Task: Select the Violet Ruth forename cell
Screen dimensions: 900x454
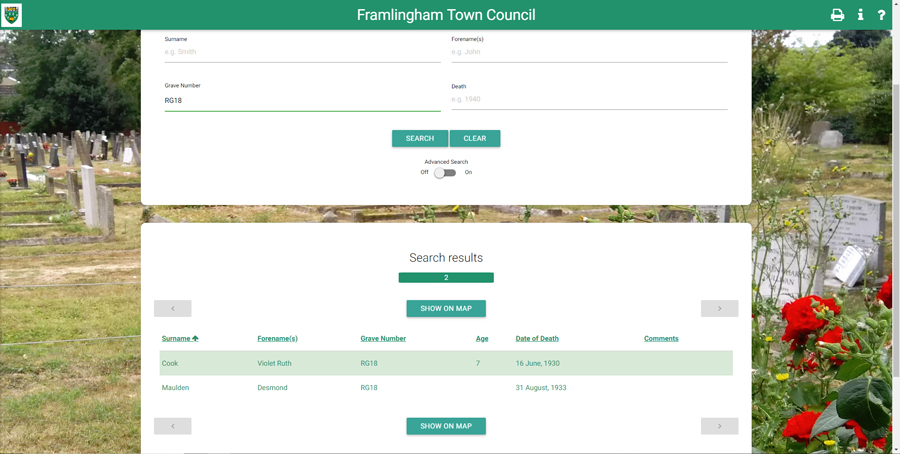Action: 274,363
